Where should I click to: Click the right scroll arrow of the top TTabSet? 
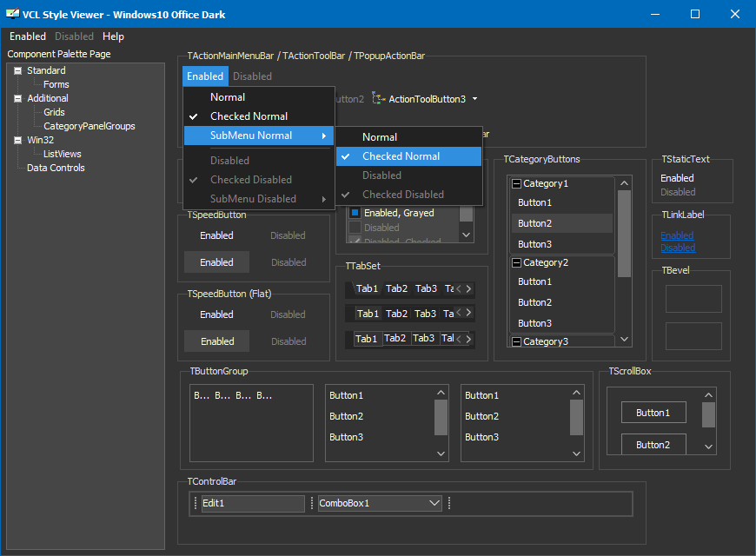coord(468,288)
